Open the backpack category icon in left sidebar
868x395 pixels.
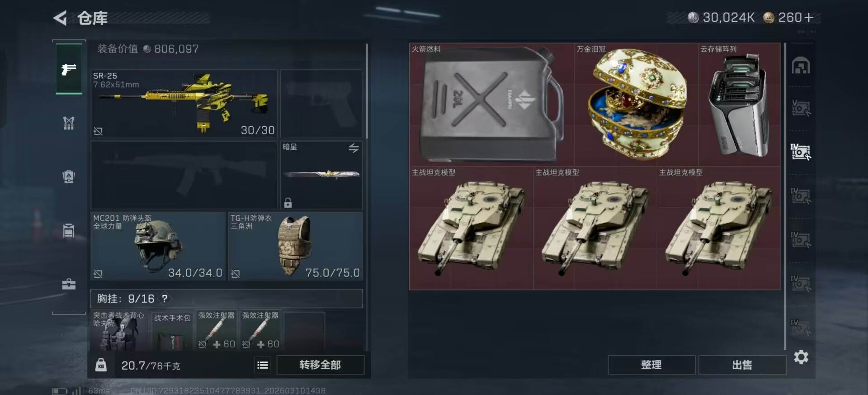69,176
